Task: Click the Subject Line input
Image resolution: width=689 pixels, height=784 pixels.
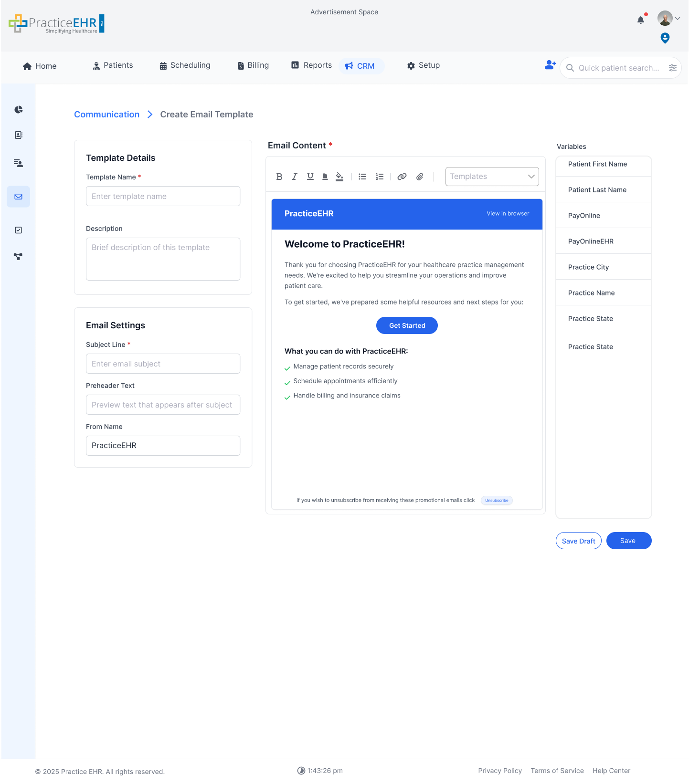Action: (x=163, y=364)
